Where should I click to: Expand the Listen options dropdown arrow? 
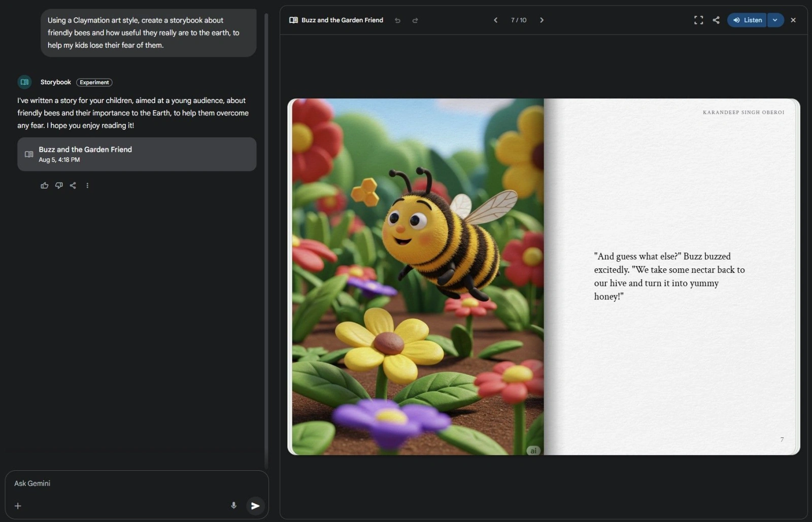click(x=775, y=20)
